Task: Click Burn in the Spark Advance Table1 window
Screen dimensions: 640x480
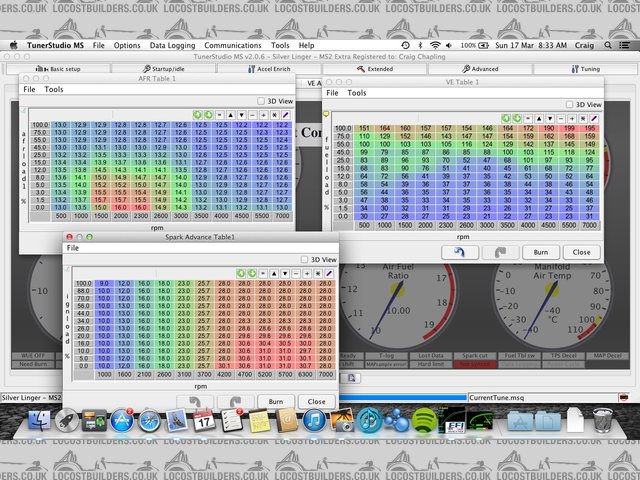Action: (276, 402)
